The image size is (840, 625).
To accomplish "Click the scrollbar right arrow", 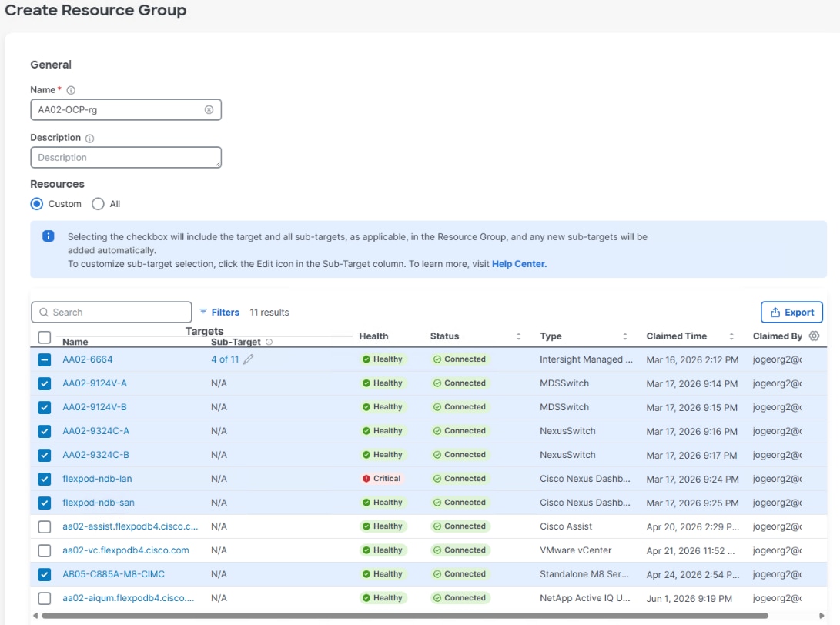I will pyautogui.click(x=822, y=616).
